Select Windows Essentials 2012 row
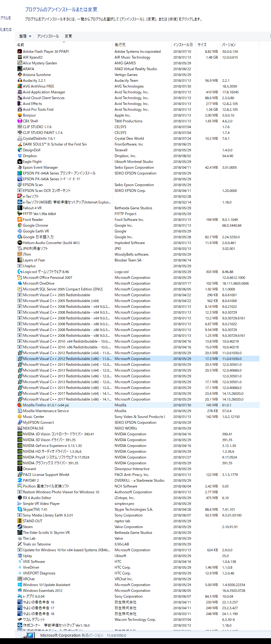The width and height of the screenshot is (271, 644). (x=42, y=591)
